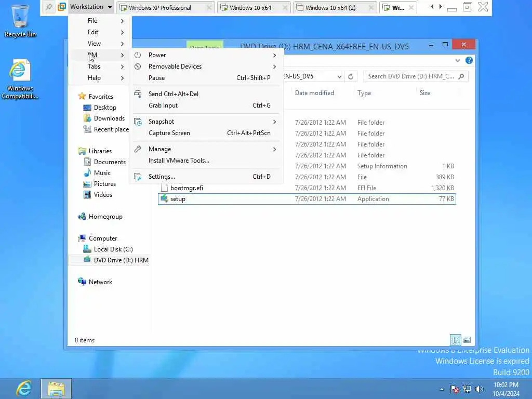Click the Manage wrench icon
Screen dimensions: 532x399
click(137, 149)
